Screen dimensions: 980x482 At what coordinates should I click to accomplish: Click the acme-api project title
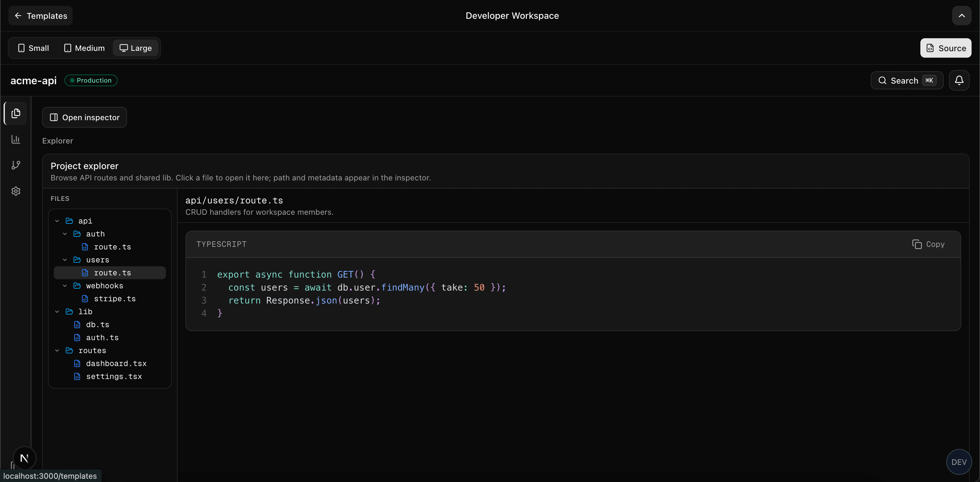coord(33,81)
